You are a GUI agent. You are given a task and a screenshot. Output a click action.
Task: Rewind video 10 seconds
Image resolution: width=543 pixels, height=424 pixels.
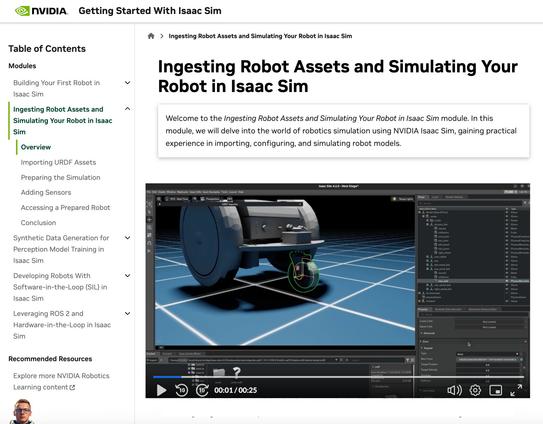[181, 390]
